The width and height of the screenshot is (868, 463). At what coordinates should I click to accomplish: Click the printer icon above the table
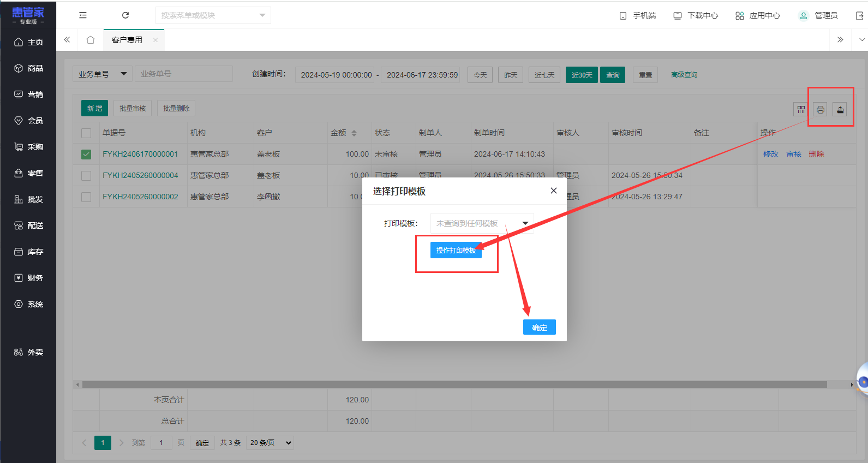point(821,109)
